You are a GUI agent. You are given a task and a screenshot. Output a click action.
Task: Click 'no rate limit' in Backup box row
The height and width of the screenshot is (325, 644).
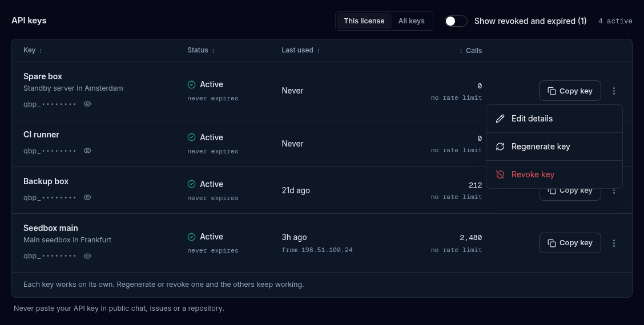[x=456, y=197]
